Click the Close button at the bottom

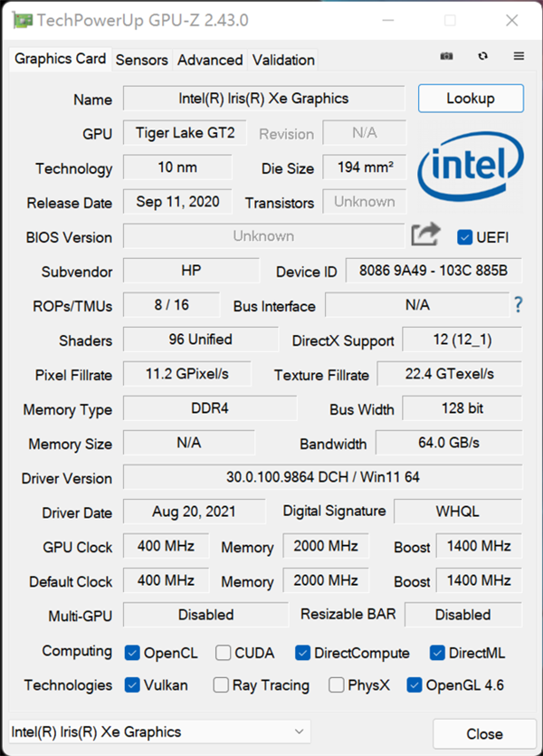click(x=484, y=733)
